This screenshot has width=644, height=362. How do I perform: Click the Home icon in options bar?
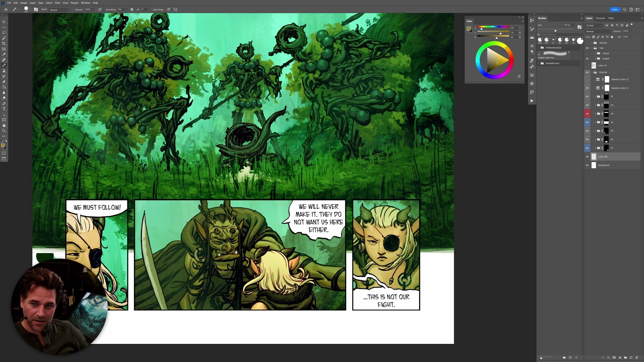pyautogui.click(x=6, y=10)
